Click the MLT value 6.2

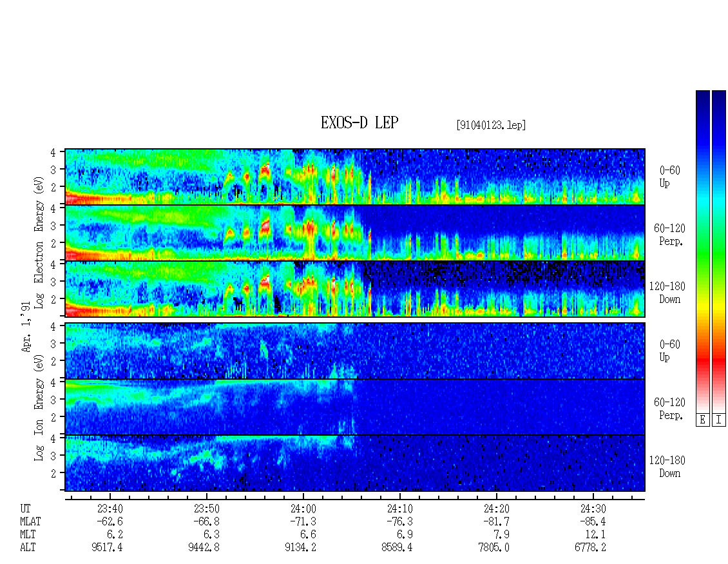point(115,534)
